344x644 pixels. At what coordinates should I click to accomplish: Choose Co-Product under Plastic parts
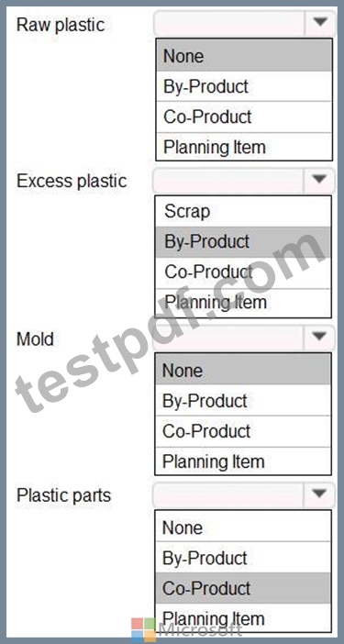pos(243,588)
